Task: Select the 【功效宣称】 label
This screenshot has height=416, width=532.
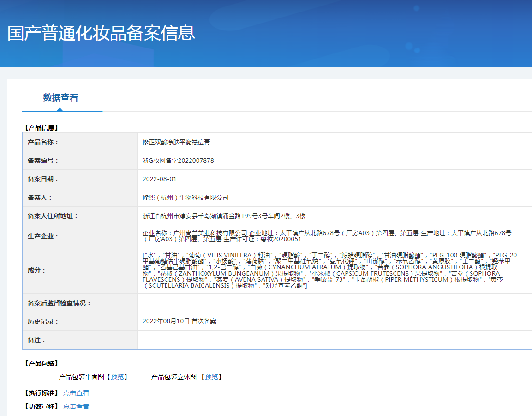Action: 42,406
